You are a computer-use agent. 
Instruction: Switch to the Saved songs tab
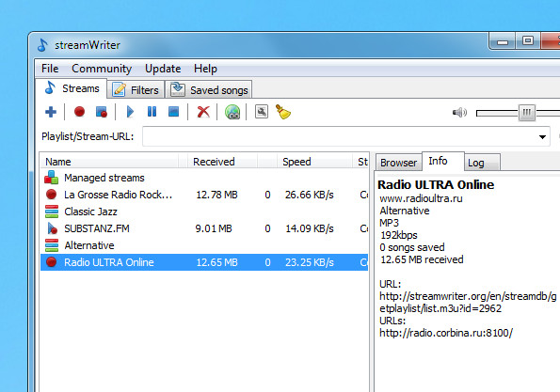[x=209, y=90]
